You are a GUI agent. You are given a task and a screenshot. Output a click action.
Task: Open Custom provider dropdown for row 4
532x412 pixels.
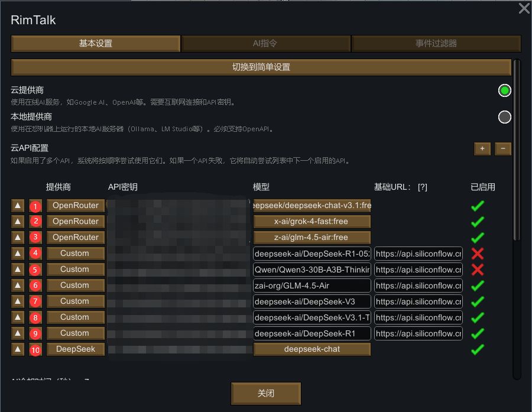[x=75, y=254]
